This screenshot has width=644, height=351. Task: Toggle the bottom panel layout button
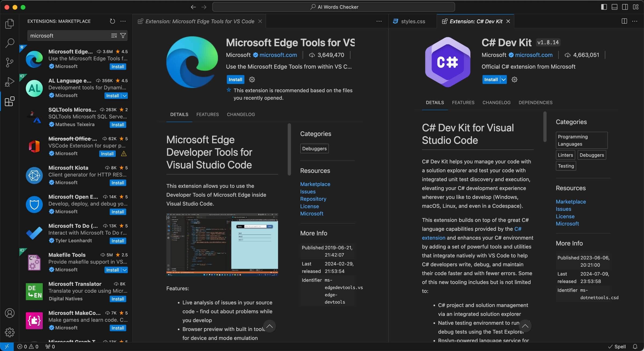pos(614,7)
